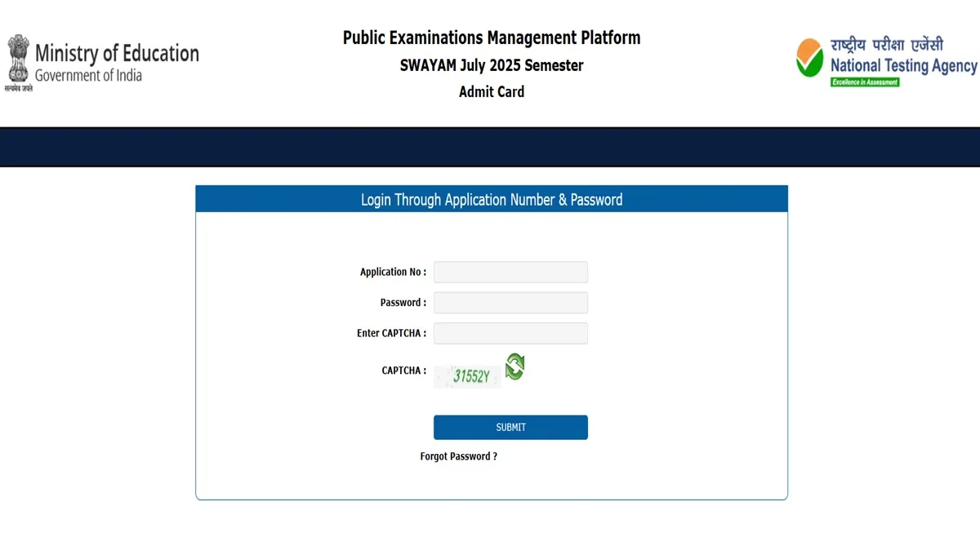Refresh the CAPTCHA using the green arrows icon

(x=514, y=367)
